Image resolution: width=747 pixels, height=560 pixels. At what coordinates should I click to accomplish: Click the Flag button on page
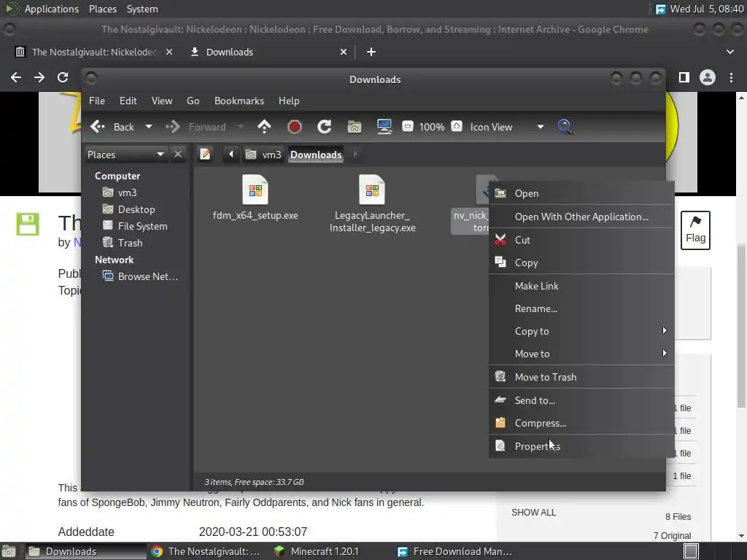tap(695, 230)
